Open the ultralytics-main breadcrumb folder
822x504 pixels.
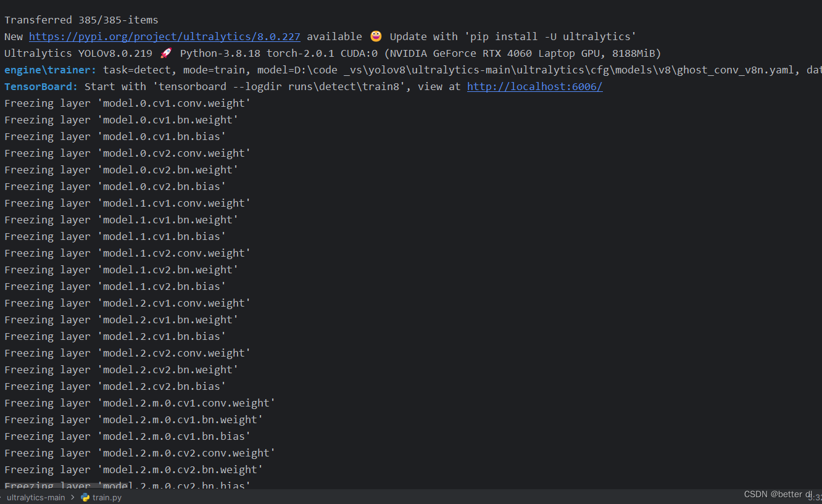36,497
